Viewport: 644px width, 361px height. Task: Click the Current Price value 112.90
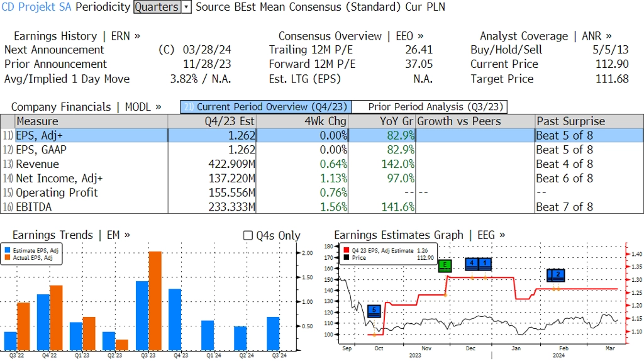click(x=612, y=64)
